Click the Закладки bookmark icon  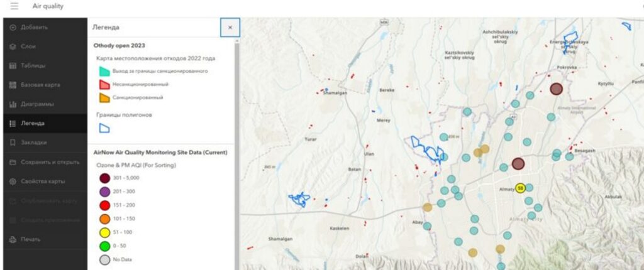pos(13,143)
